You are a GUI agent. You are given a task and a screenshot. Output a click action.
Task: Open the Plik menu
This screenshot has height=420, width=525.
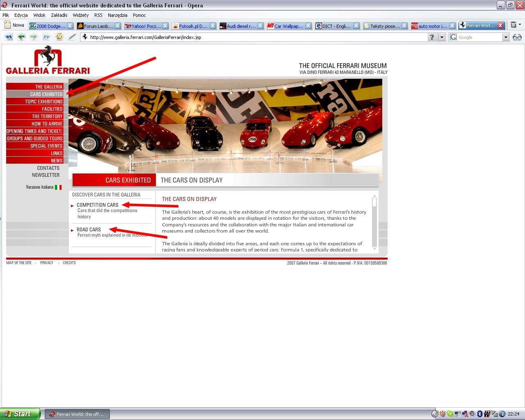[6, 15]
